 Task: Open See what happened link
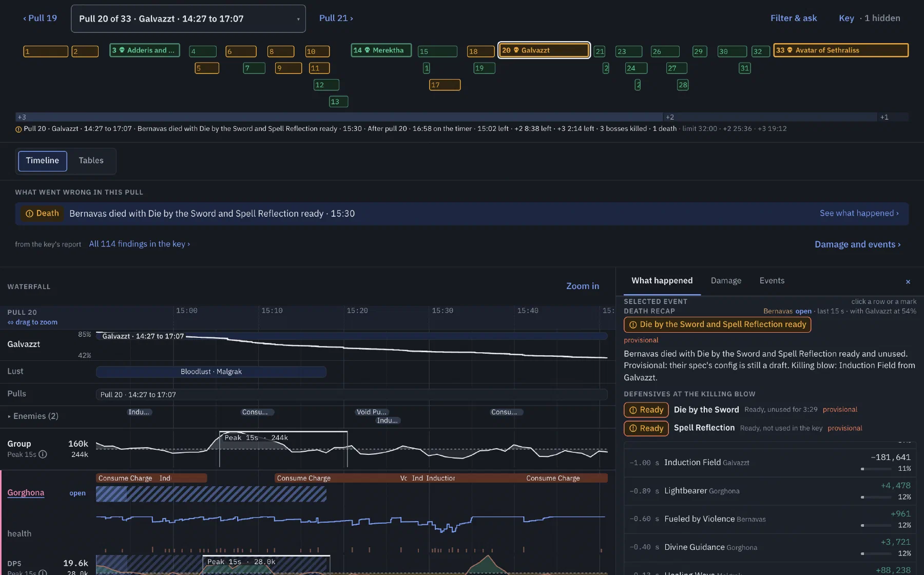coord(859,214)
